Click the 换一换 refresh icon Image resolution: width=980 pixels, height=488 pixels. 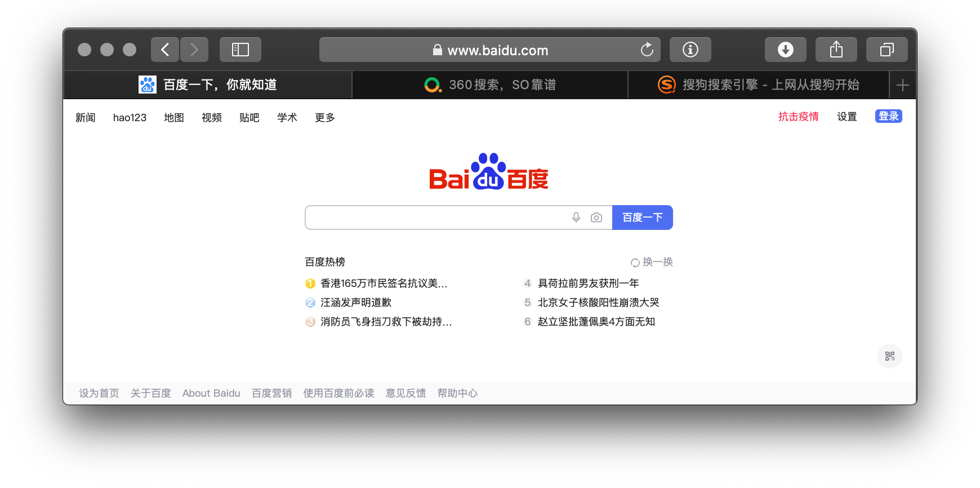[x=635, y=263]
